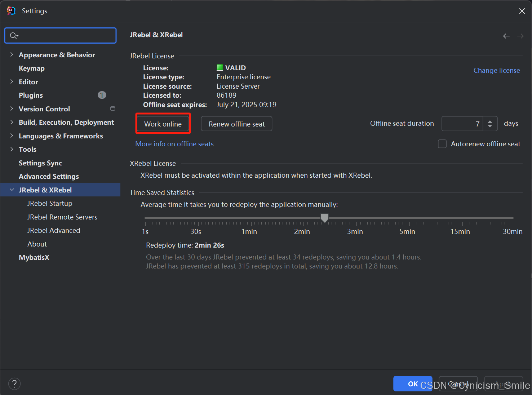Click the Version Control project-level icon

coord(112,108)
